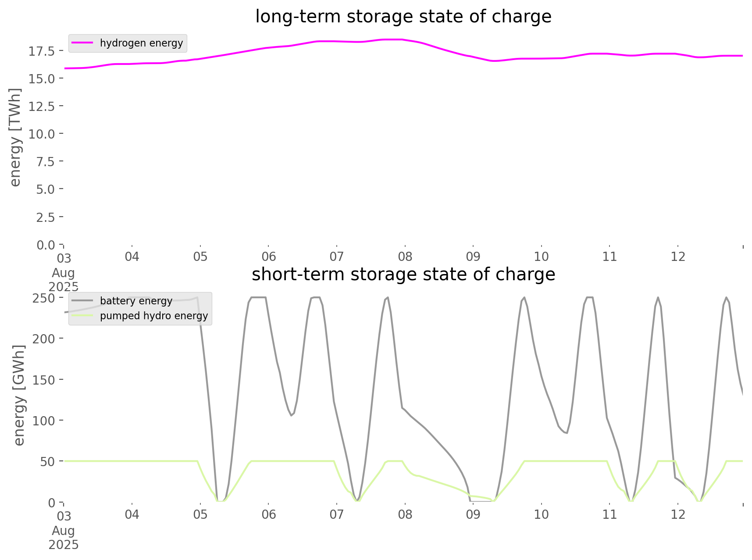Click date tick 08 under the long-term chart
The image size is (752, 560).
pyautogui.click(x=405, y=257)
